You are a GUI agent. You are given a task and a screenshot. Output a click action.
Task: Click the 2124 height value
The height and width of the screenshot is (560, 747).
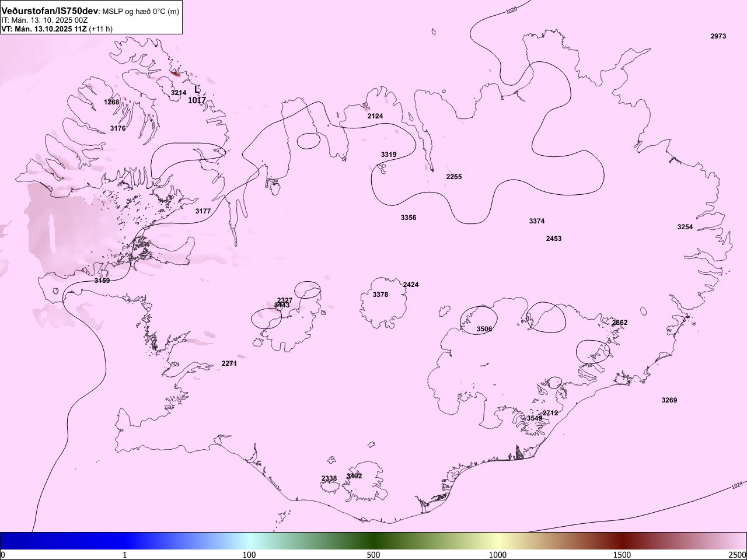click(375, 116)
